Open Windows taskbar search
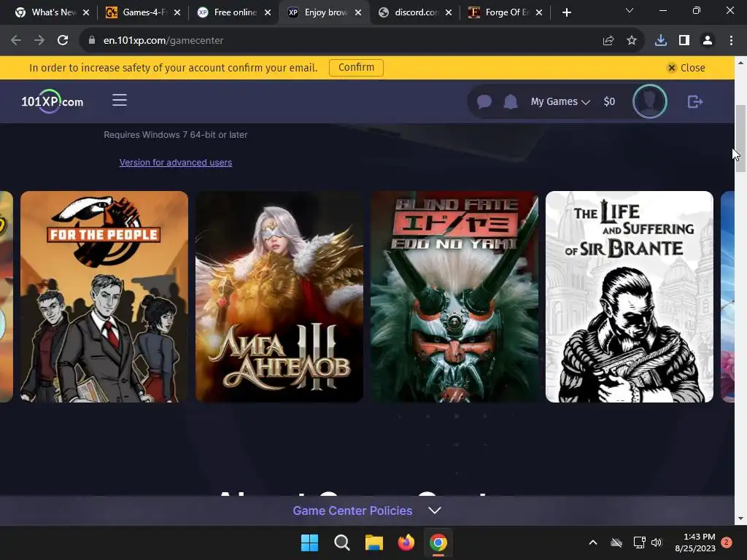 coord(341,542)
